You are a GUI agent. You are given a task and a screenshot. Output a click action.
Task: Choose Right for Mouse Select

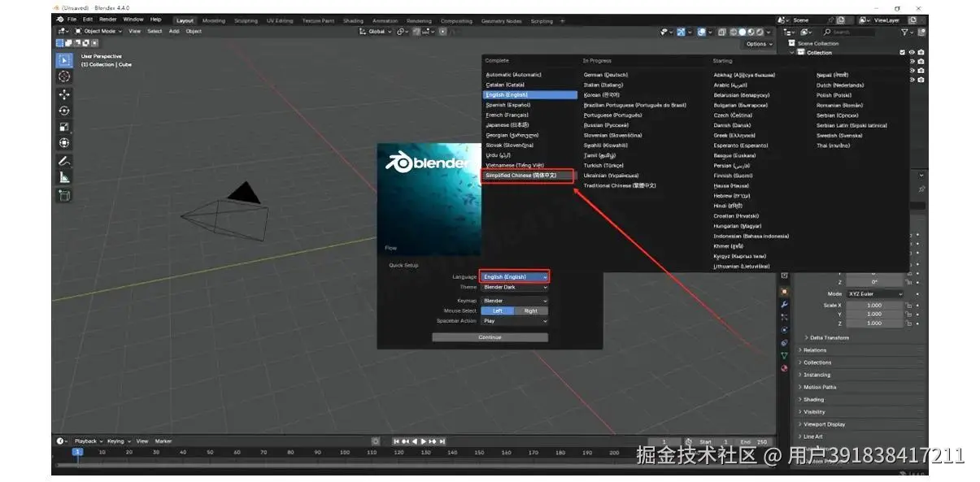coord(531,310)
